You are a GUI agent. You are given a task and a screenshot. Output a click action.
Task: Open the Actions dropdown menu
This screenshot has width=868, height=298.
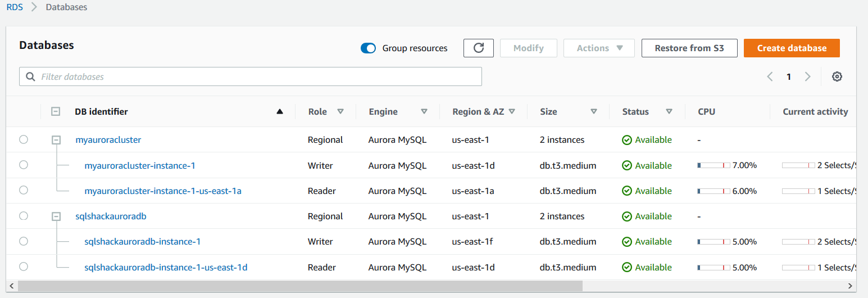point(599,48)
